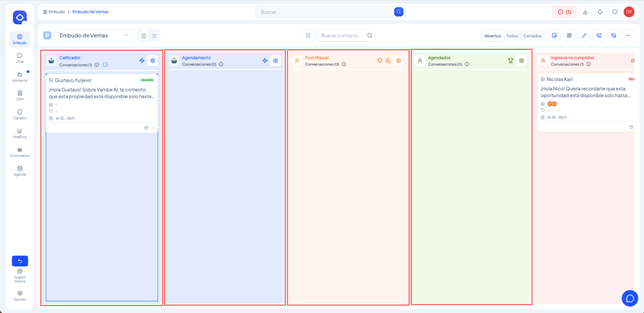Open Calificador column gear settings

[x=153, y=61]
